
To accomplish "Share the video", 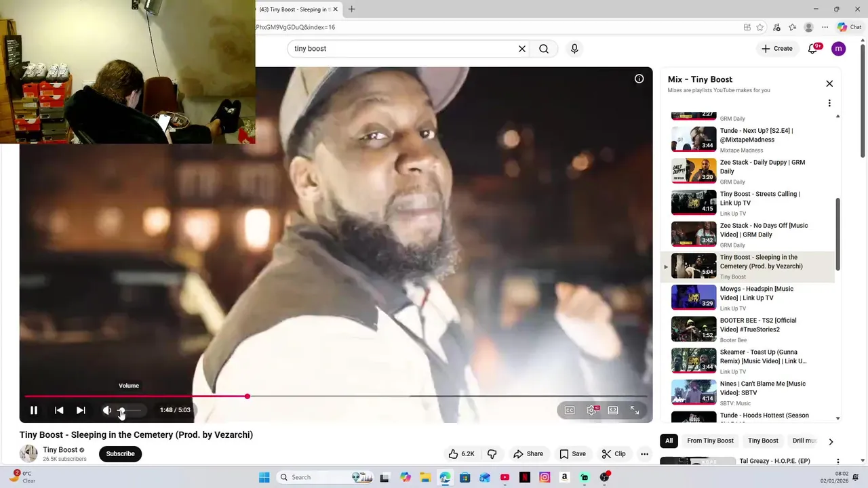I will pyautogui.click(x=528, y=454).
